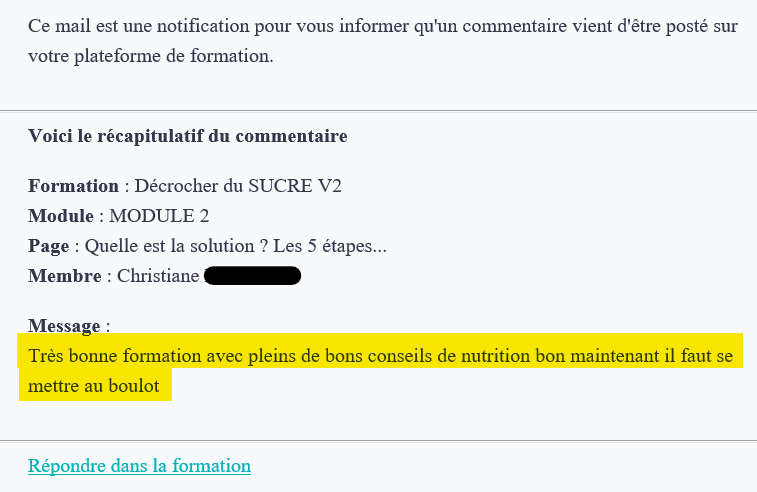The image size is (757, 492).
Task: Click the highlighted 'mettre au boulot' text
Action: pyautogui.click(x=94, y=386)
